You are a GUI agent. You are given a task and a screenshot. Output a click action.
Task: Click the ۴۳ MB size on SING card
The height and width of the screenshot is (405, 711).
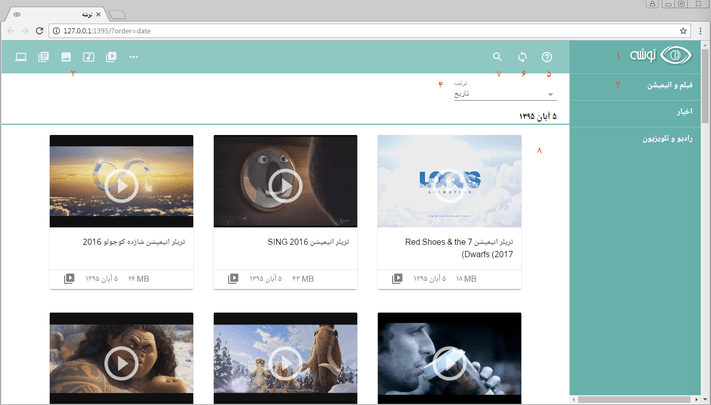303,279
